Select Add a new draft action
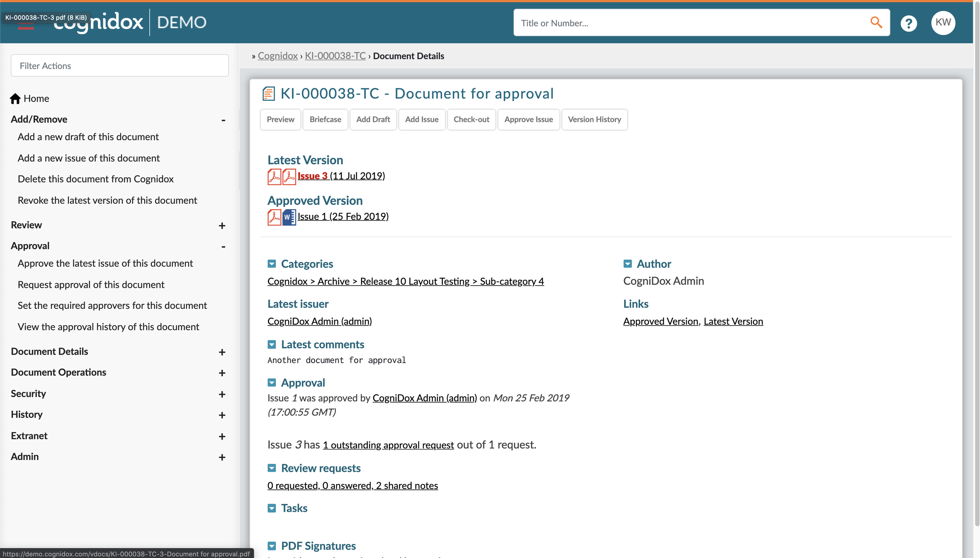The height and width of the screenshot is (558, 980). click(88, 137)
